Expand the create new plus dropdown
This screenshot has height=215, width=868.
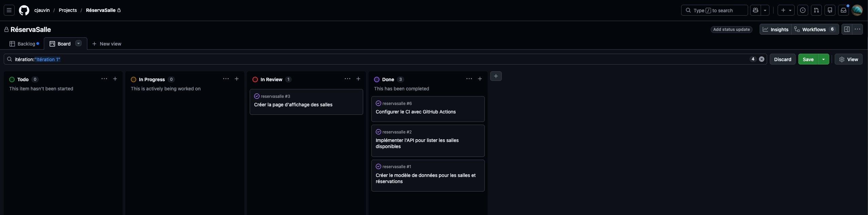click(x=786, y=10)
